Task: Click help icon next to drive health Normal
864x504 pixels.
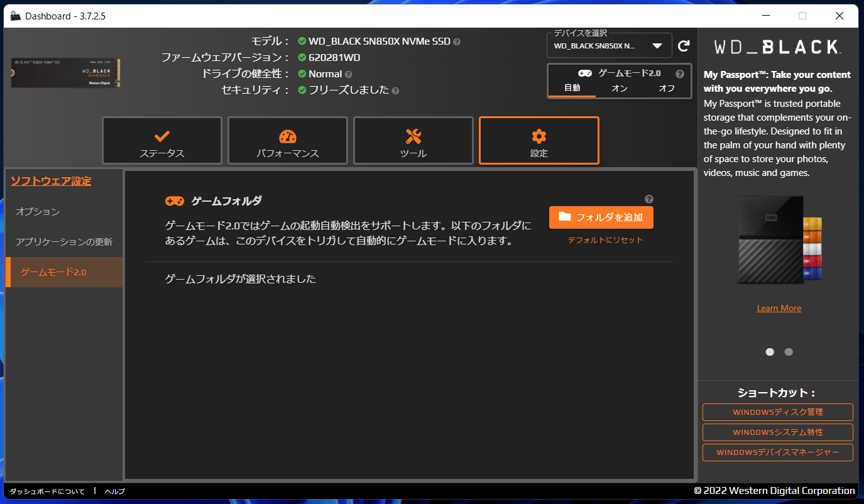Action: tap(349, 75)
